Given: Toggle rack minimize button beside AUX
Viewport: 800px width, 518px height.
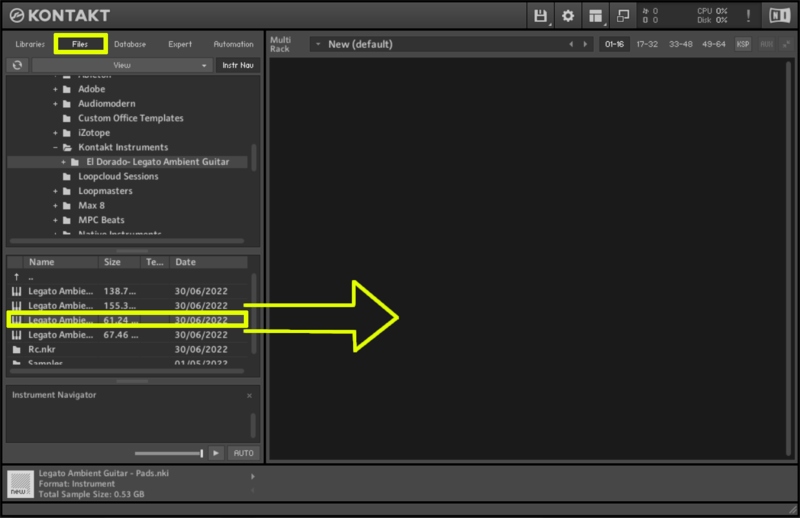Looking at the screenshot, I should [x=786, y=44].
